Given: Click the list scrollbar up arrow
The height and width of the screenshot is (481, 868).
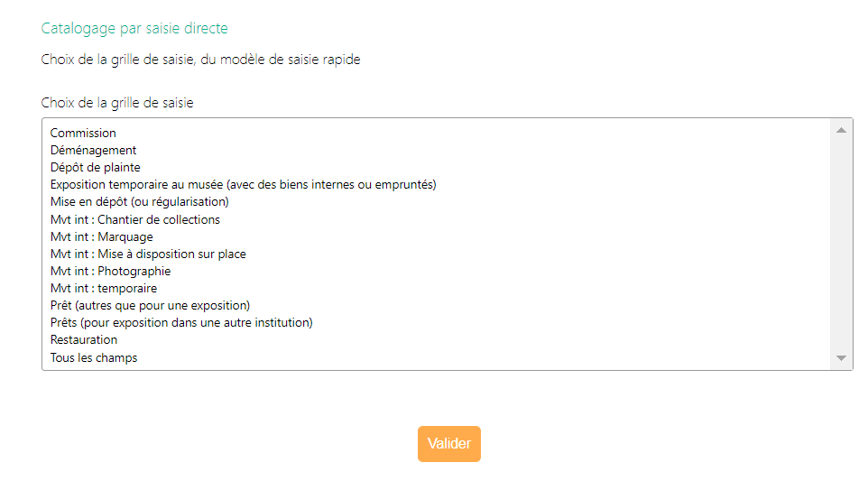Looking at the screenshot, I should pos(841,130).
